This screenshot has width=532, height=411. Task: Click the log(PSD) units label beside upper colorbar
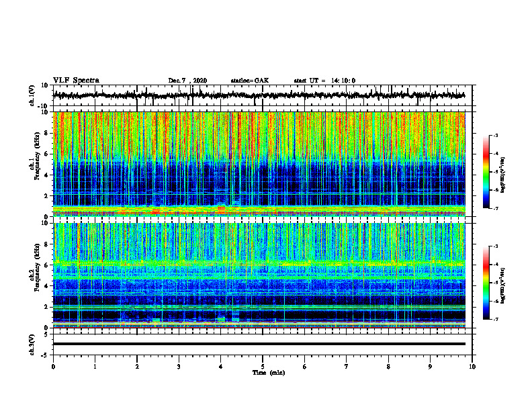(503, 175)
